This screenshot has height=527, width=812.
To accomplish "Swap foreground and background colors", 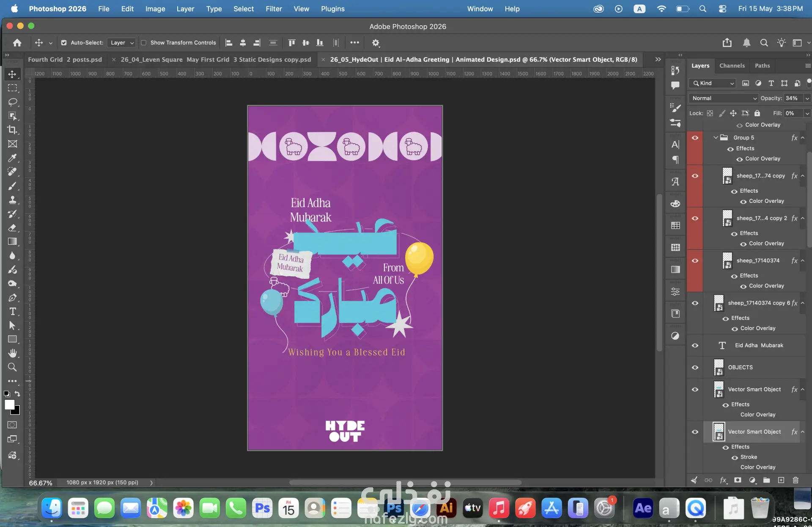I will point(17,393).
